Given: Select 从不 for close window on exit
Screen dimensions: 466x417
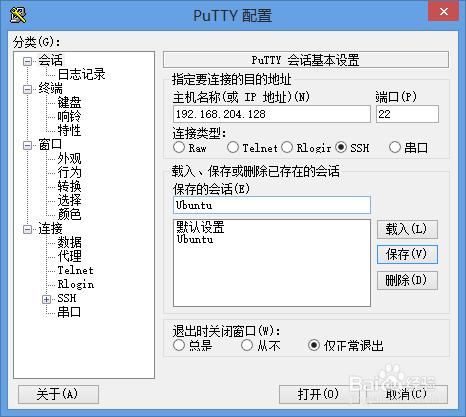Looking at the screenshot, I should 247,345.
